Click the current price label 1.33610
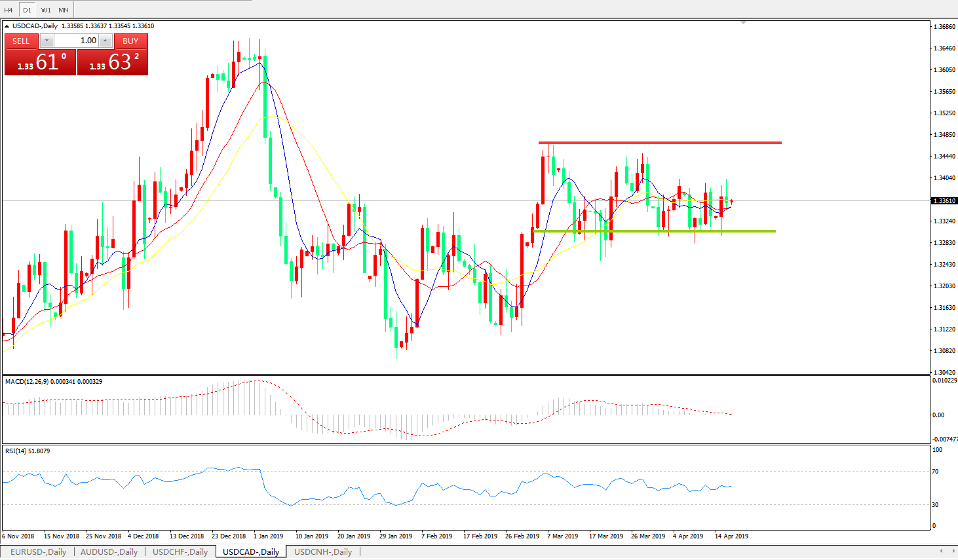The width and height of the screenshot is (958, 560). click(944, 201)
